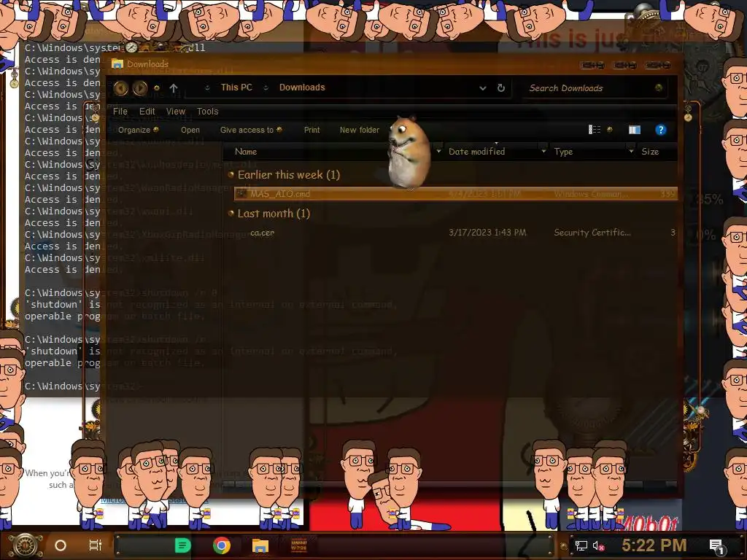This screenshot has height=560, width=747.
Task: Click the network tray icon
Action: point(581,545)
